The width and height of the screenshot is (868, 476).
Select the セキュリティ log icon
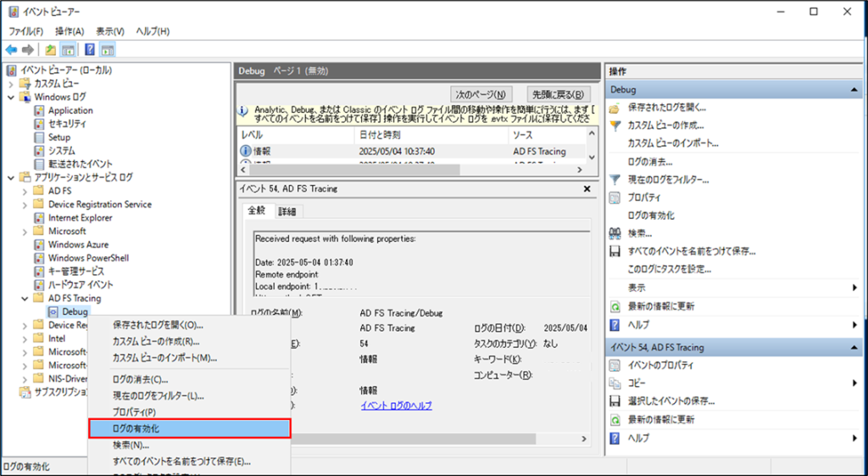39,124
